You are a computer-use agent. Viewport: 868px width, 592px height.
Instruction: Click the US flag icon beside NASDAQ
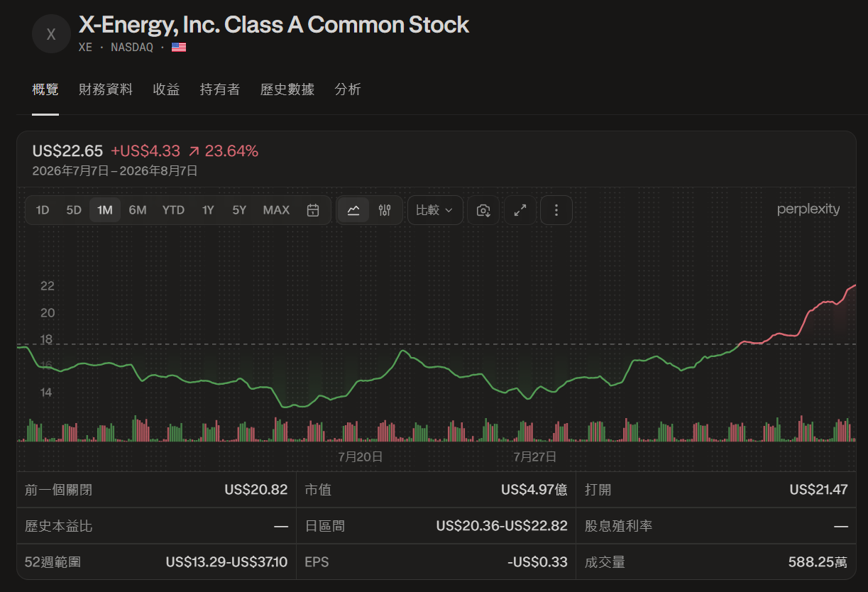pos(179,48)
